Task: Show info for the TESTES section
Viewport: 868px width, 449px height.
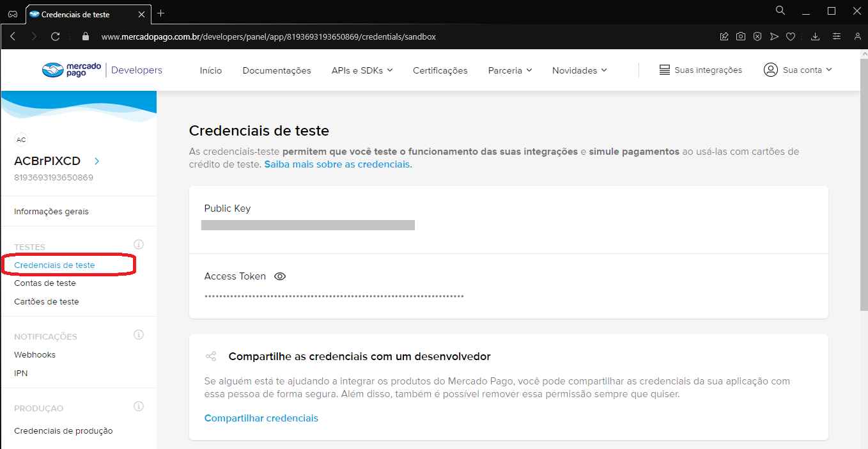Action: (139, 244)
